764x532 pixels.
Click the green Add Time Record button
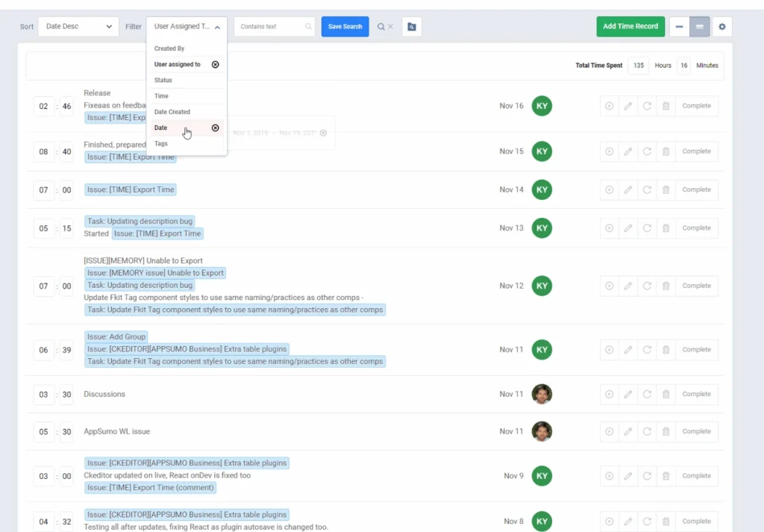click(x=630, y=27)
